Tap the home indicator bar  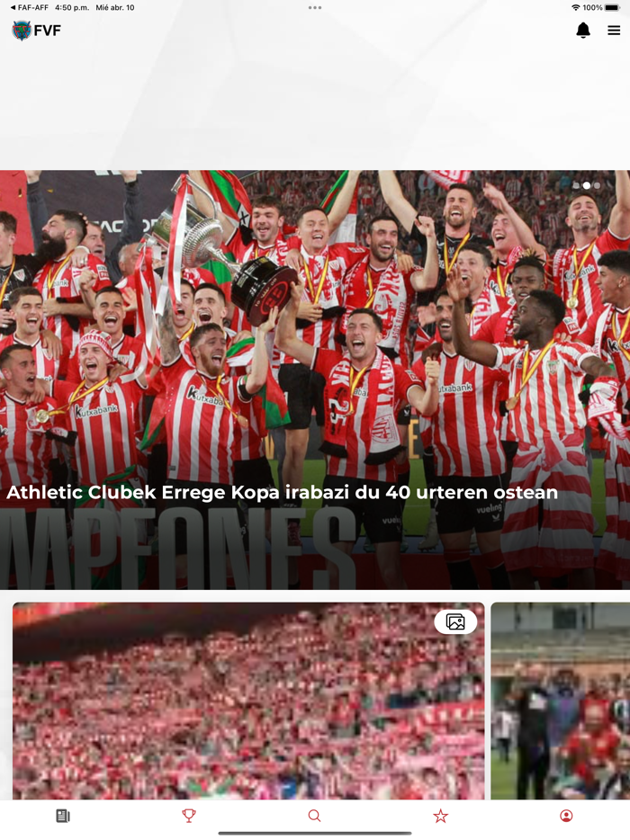pyautogui.click(x=315, y=833)
